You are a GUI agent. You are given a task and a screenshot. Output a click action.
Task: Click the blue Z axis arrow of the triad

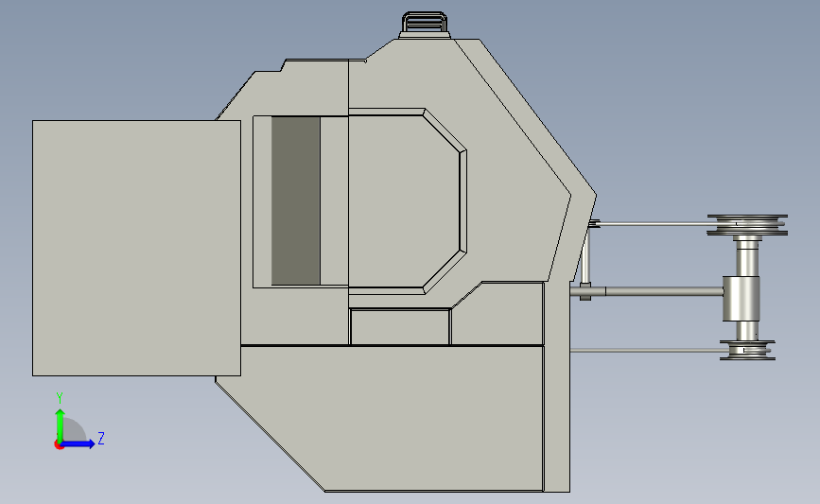tap(79, 443)
